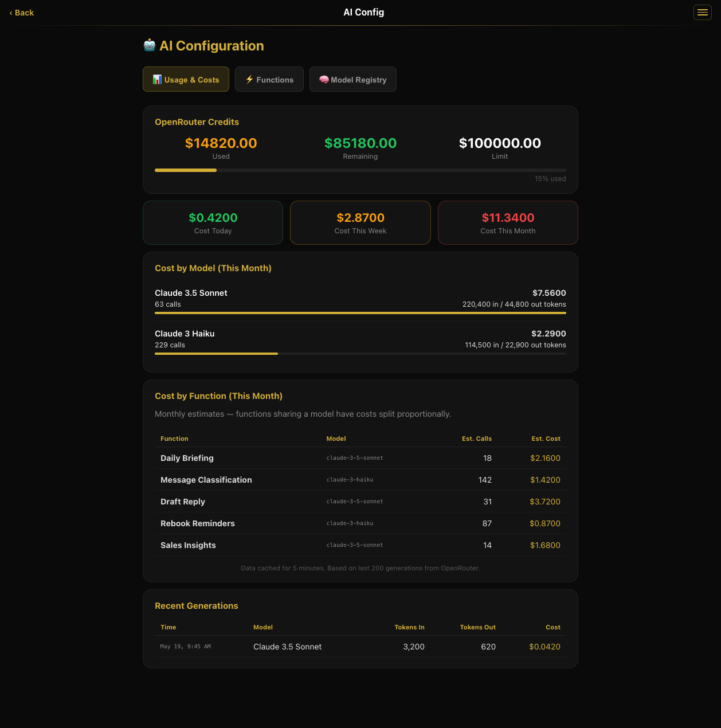Click the $0.8700 Rebook Reminders cost

pyautogui.click(x=545, y=523)
